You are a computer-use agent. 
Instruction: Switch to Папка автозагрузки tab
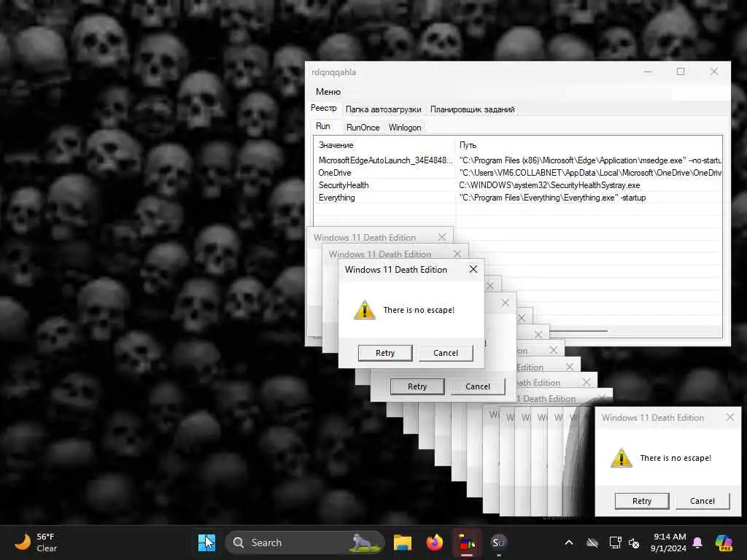(384, 109)
